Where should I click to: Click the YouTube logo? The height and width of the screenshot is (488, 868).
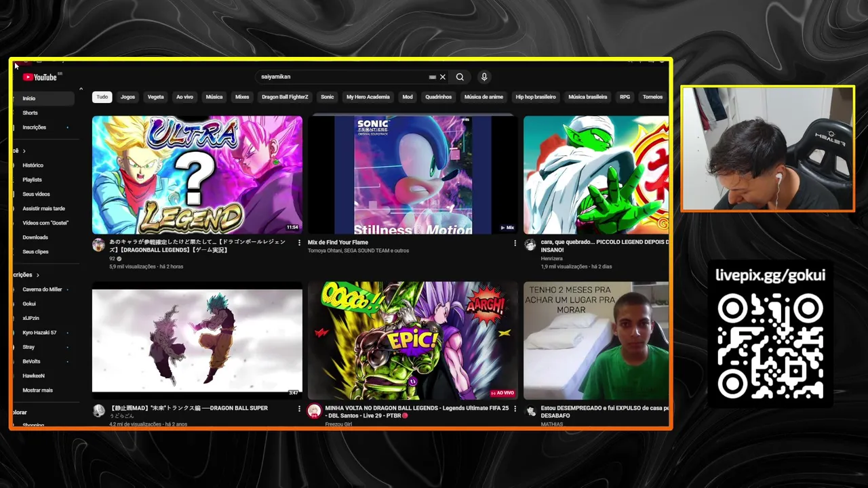tap(39, 77)
